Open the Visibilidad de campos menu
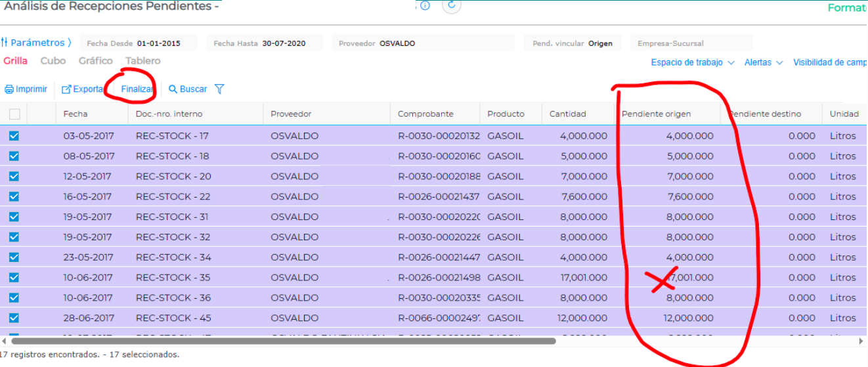This screenshot has height=367, width=868. point(830,62)
